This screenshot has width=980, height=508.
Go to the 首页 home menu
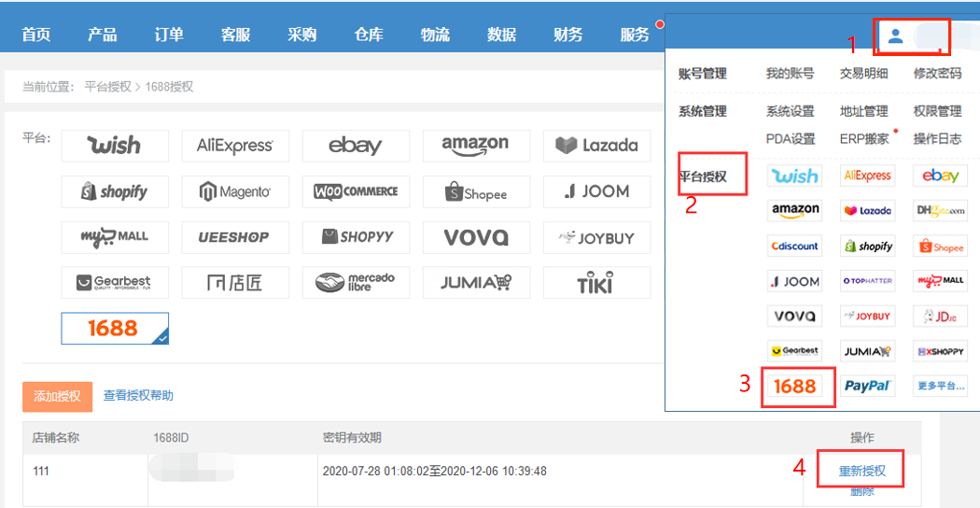[35, 35]
